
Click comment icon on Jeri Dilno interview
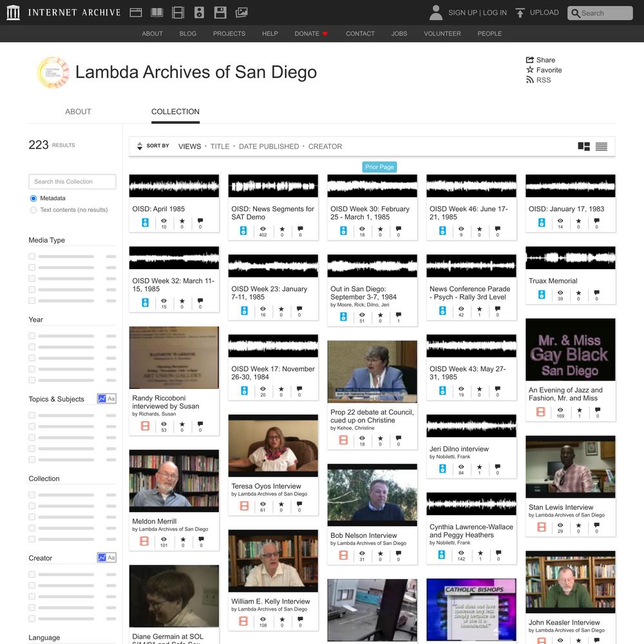(497, 466)
